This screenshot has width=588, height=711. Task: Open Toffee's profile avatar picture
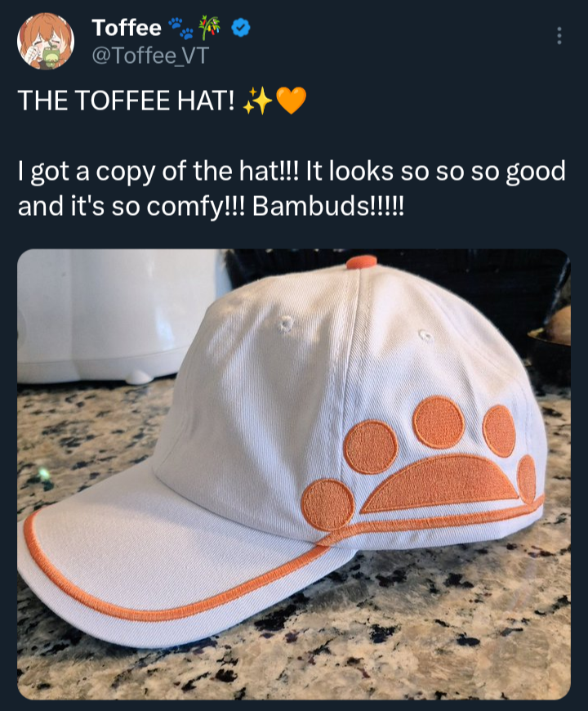coord(46,41)
